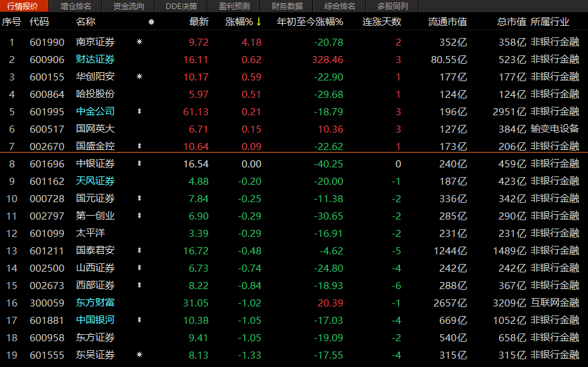Screen dimensions: 588x367
Task: Click price 61.13 of 中金公司
Action: coord(196,112)
